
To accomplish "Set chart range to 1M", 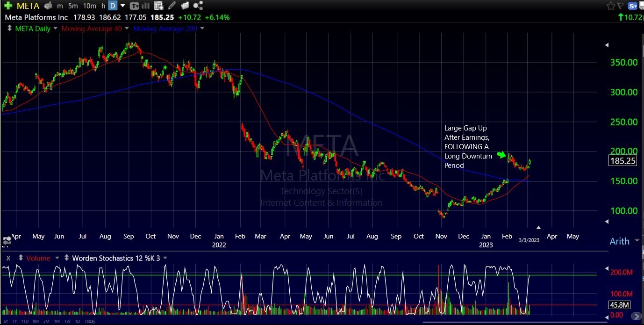I will pyautogui.click(x=57, y=321).
